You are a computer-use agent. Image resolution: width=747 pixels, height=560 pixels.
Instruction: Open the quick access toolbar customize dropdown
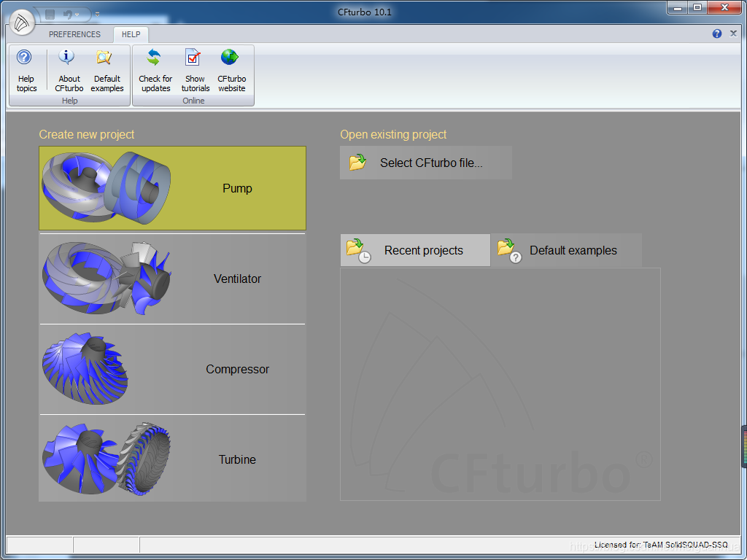click(x=97, y=15)
